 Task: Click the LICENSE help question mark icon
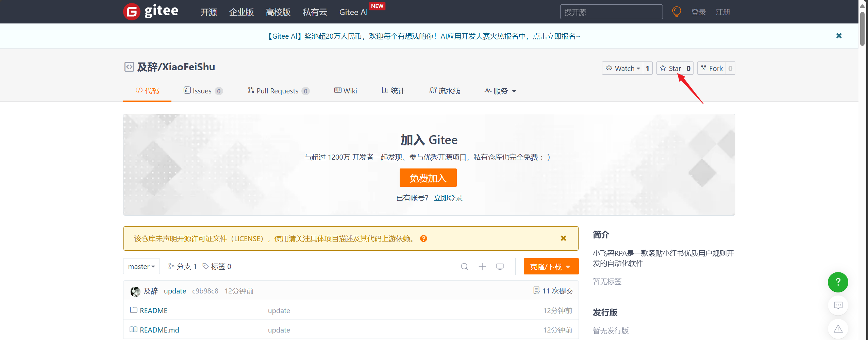pyautogui.click(x=423, y=238)
